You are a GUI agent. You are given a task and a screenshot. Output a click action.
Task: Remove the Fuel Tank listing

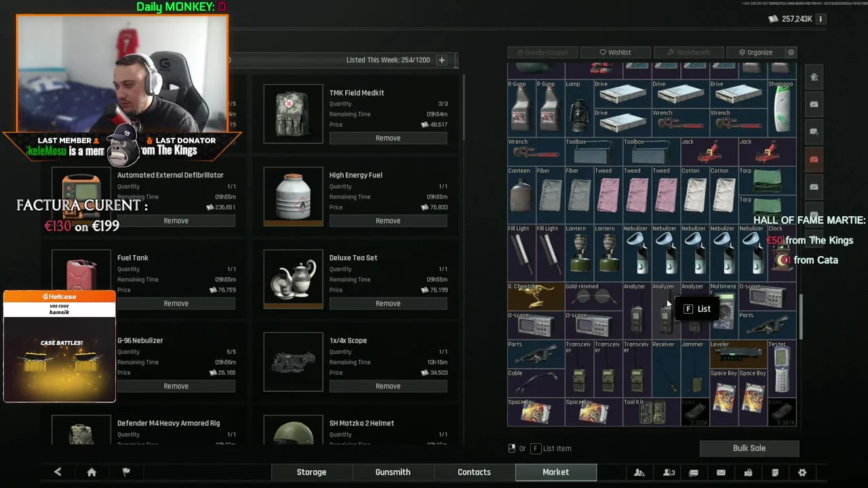point(176,304)
